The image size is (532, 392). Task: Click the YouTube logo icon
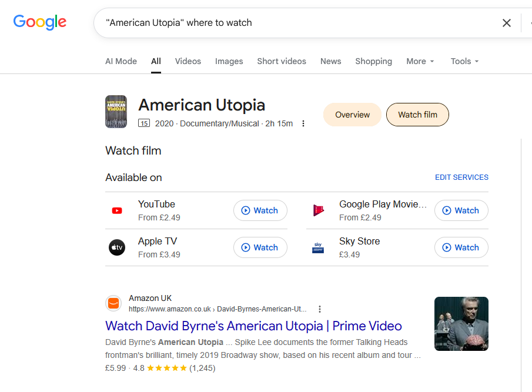pyautogui.click(x=117, y=210)
